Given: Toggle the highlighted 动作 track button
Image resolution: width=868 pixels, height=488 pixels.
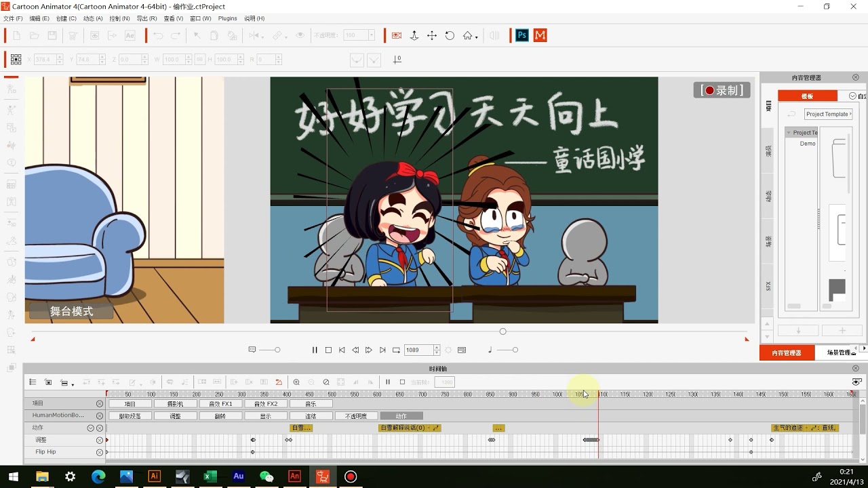Looking at the screenshot, I should [x=401, y=416].
